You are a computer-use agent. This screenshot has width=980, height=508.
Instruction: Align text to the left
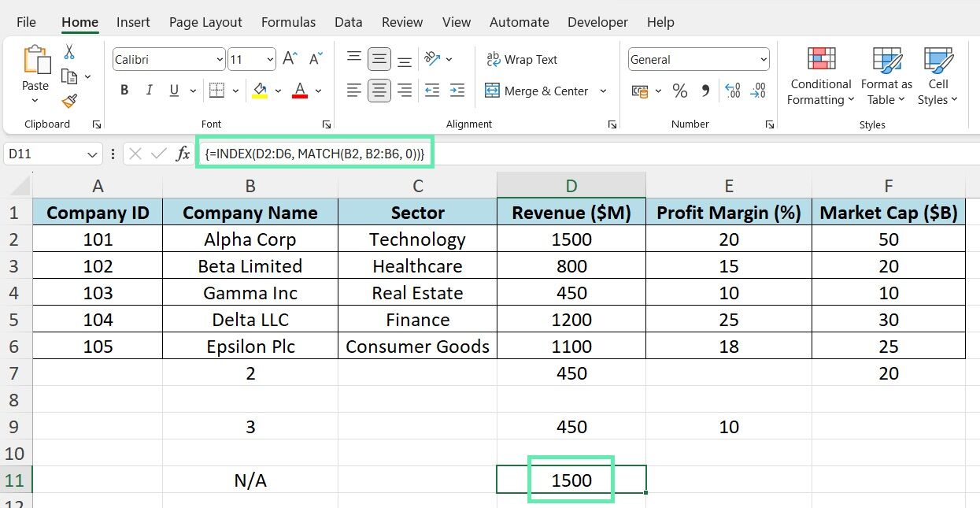[x=354, y=91]
